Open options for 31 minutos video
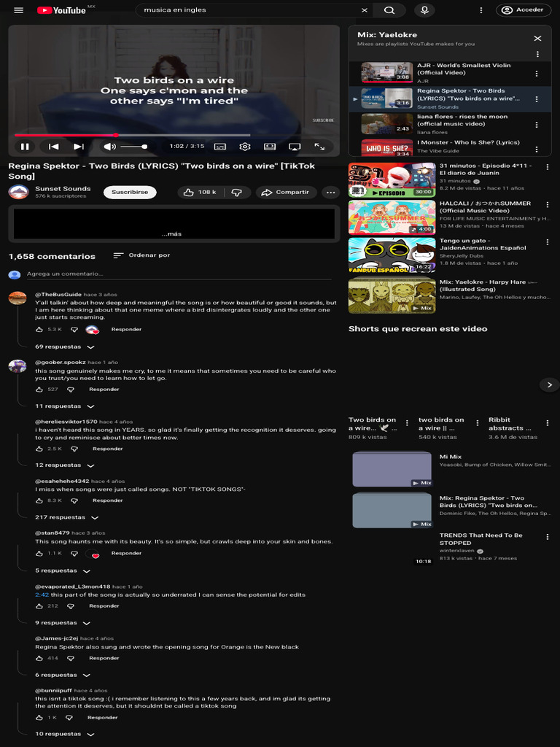 [x=547, y=167]
